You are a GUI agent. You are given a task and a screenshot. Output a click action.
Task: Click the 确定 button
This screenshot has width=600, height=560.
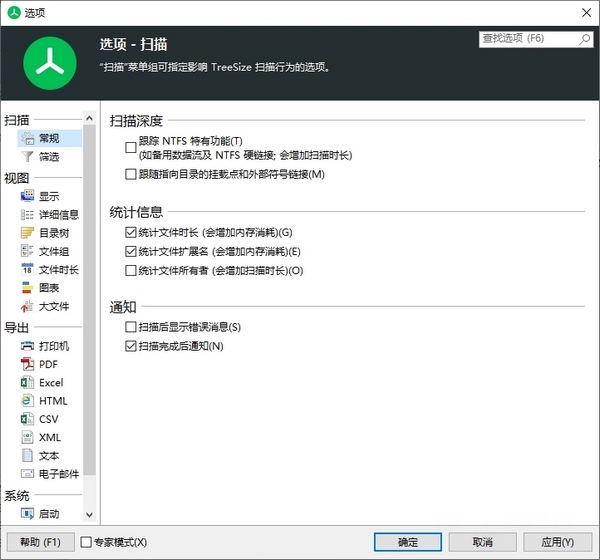(x=408, y=542)
